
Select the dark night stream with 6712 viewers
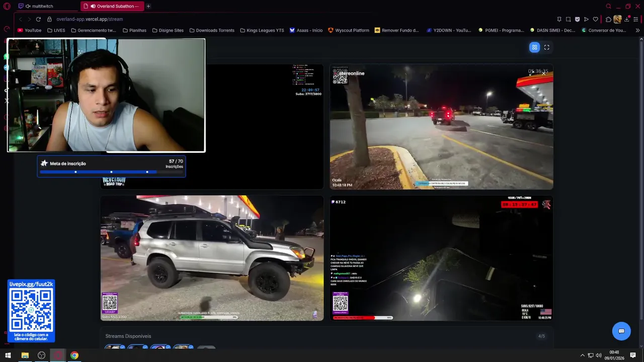click(441, 258)
